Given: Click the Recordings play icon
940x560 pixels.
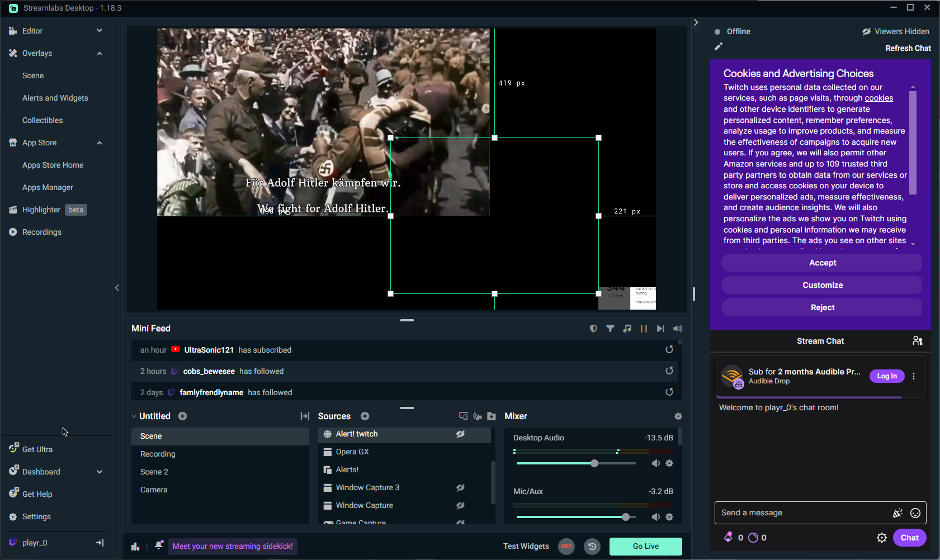Looking at the screenshot, I should coord(13,232).
